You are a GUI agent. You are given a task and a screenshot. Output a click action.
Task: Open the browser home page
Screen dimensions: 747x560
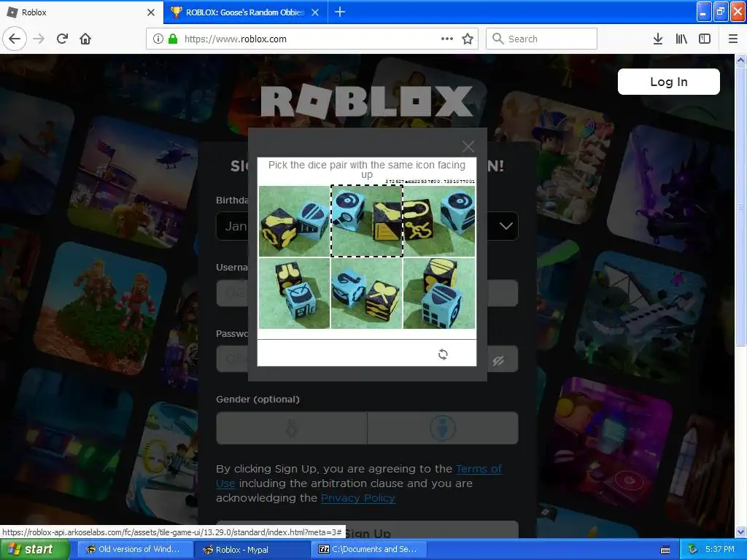point(85,39)
